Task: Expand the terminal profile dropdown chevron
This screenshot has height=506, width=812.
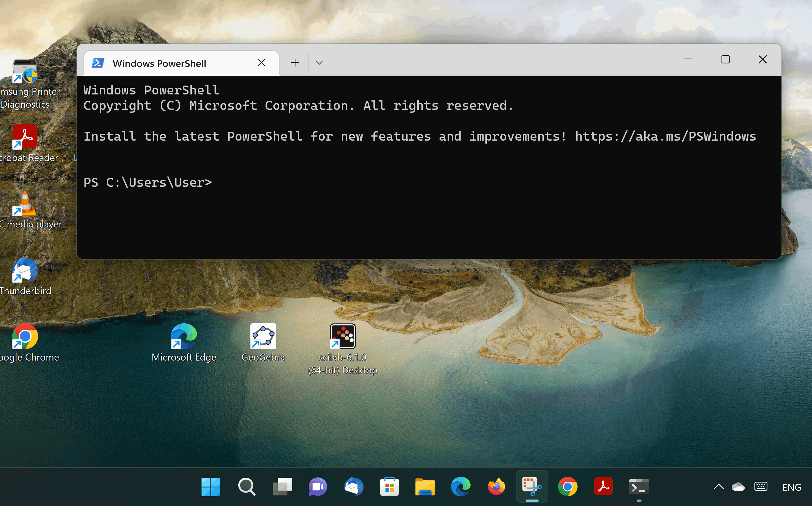Action: pos(319,63)
